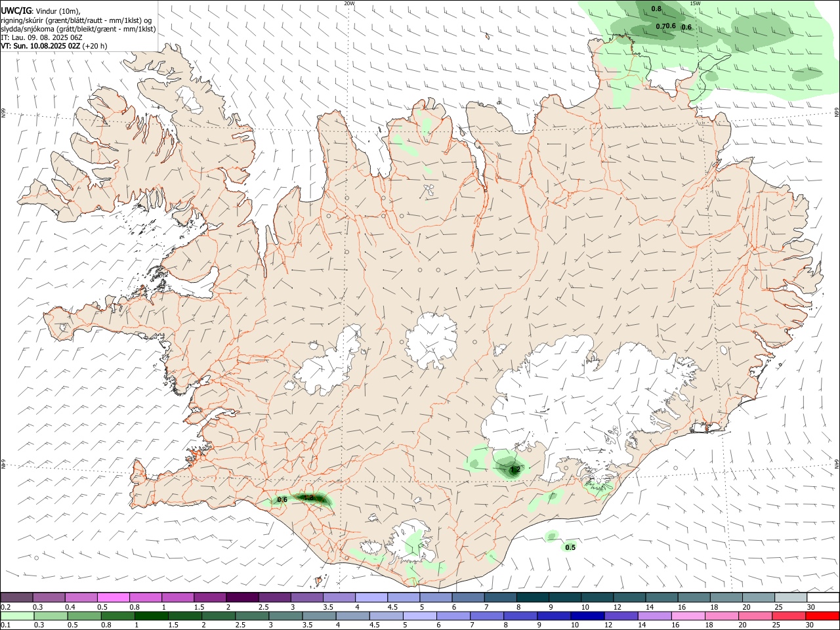Viewport: 840px width, 630px height.
Task: Pick the lightest green 0.1 legend swatch
Action: click(17, 616)
